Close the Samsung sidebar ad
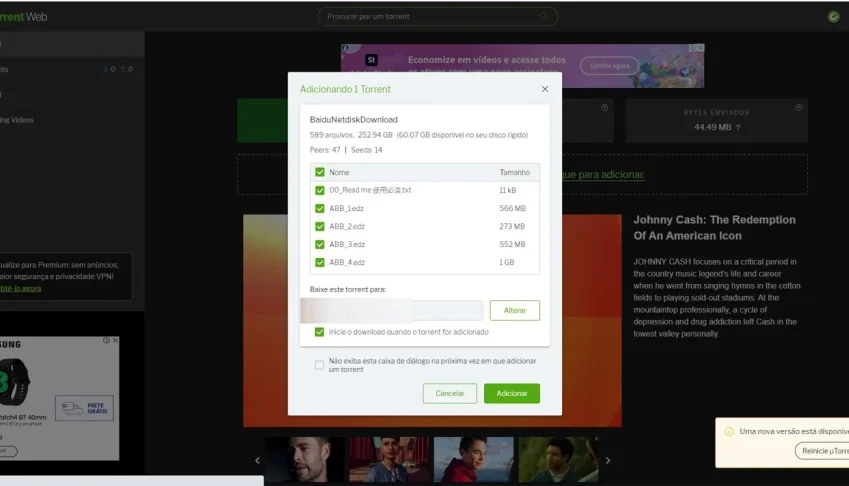 point(115,340)
